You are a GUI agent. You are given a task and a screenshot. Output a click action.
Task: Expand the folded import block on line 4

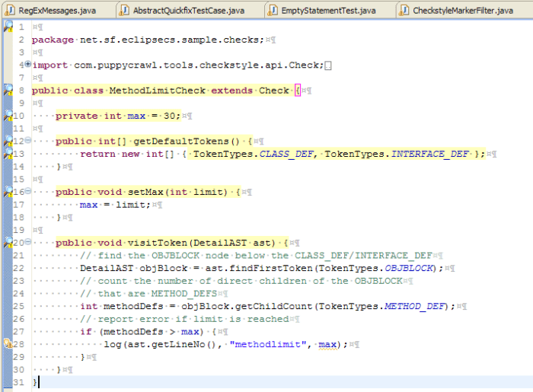[x=28, y=63]
